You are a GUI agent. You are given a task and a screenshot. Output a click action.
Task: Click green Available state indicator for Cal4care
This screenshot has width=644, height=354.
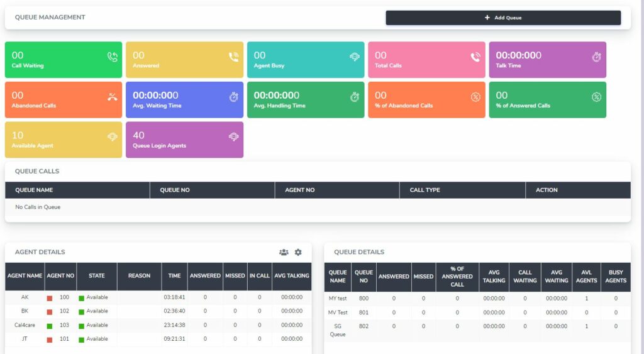point(81,326)
